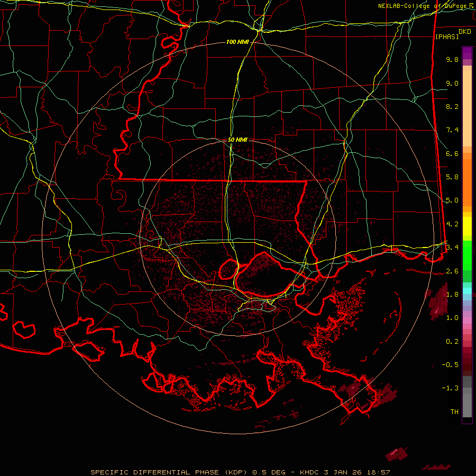Viewport: 476px width, 476px height.
Task: Click the "KHDC" station identifier in the caption
Action: [309, 472]
